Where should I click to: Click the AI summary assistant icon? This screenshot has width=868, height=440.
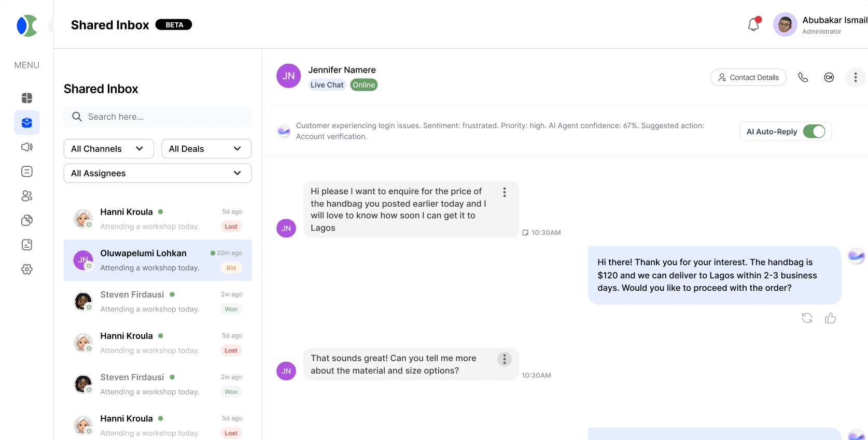[284, 131]
